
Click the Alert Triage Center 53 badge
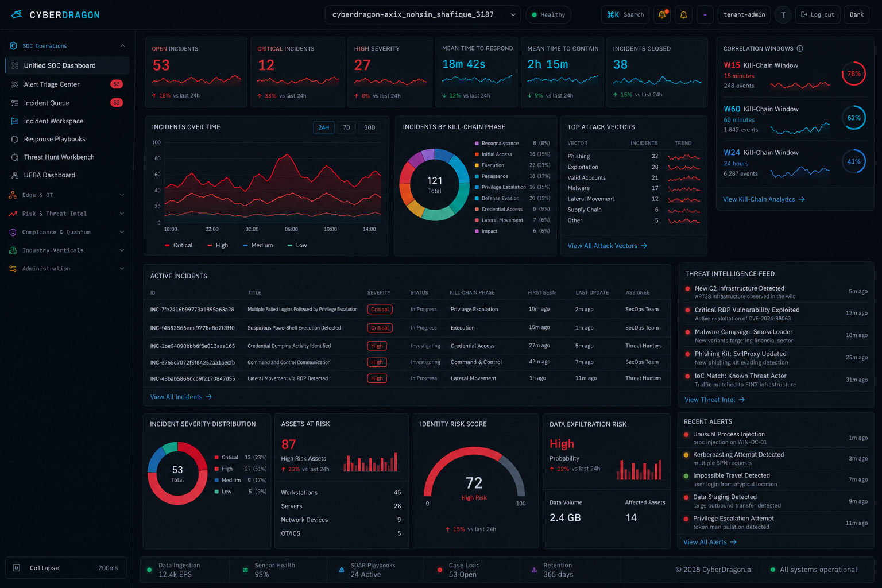[x=117, y=84]
